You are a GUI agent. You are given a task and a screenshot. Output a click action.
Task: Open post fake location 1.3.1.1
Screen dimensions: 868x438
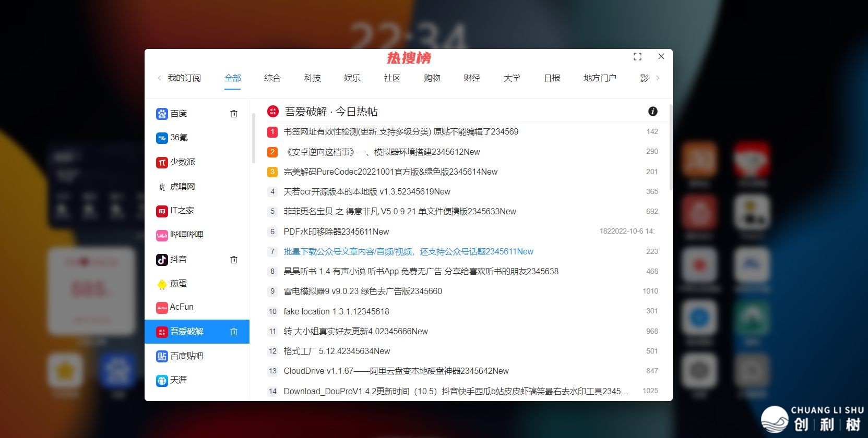click(336, 311)
